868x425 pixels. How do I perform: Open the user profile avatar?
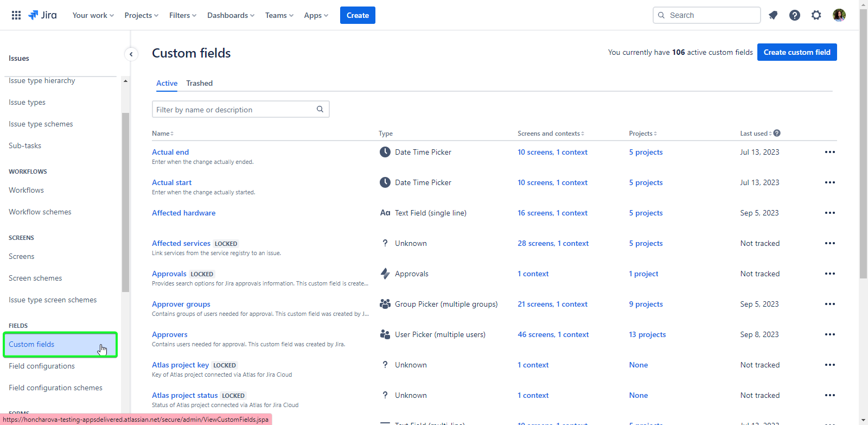[839, 15]
